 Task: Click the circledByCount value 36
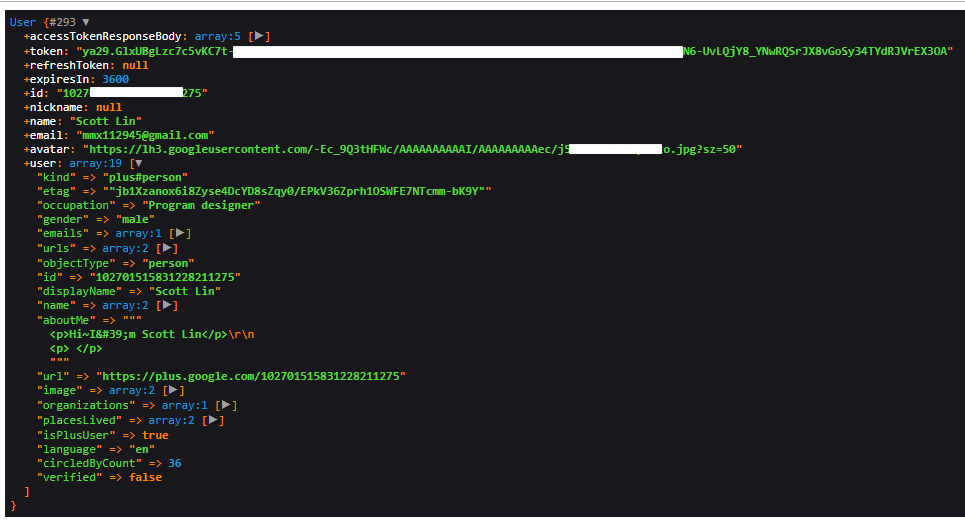tap(174, 464)
